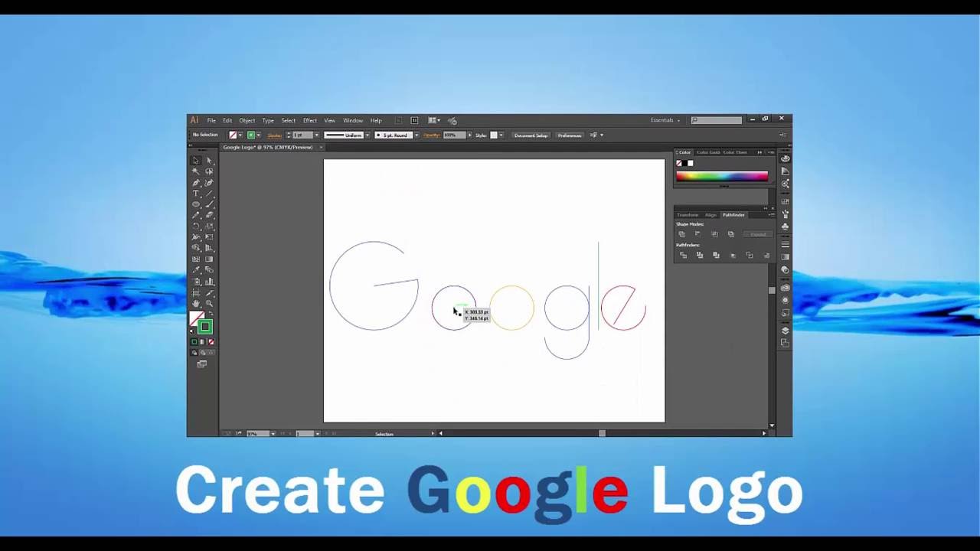Select the Pen tool
Viewport: 980px width, 551px height.
[x=196, y=182]
